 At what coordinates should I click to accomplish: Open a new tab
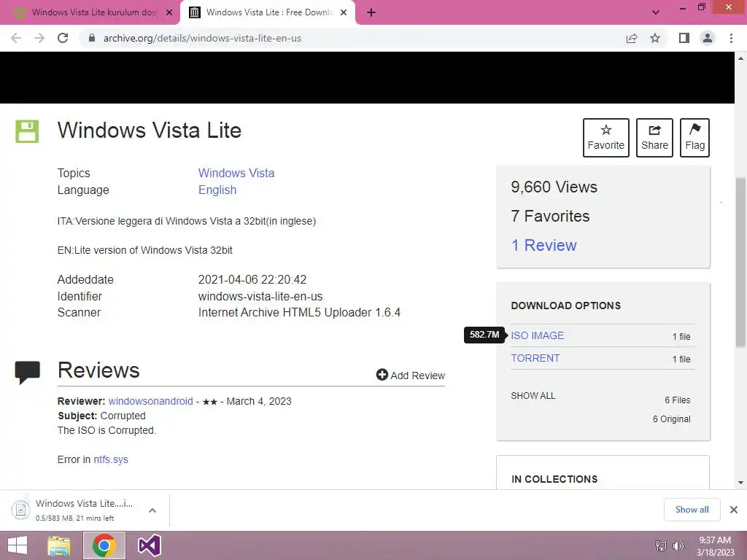pos(371,13)
